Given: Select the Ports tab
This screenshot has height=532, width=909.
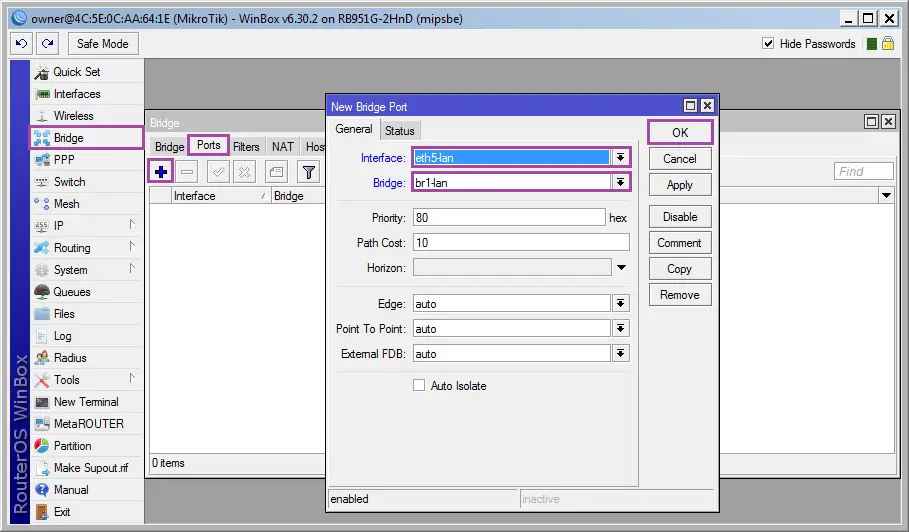Looking at the screenshot, I should (209, 145).
